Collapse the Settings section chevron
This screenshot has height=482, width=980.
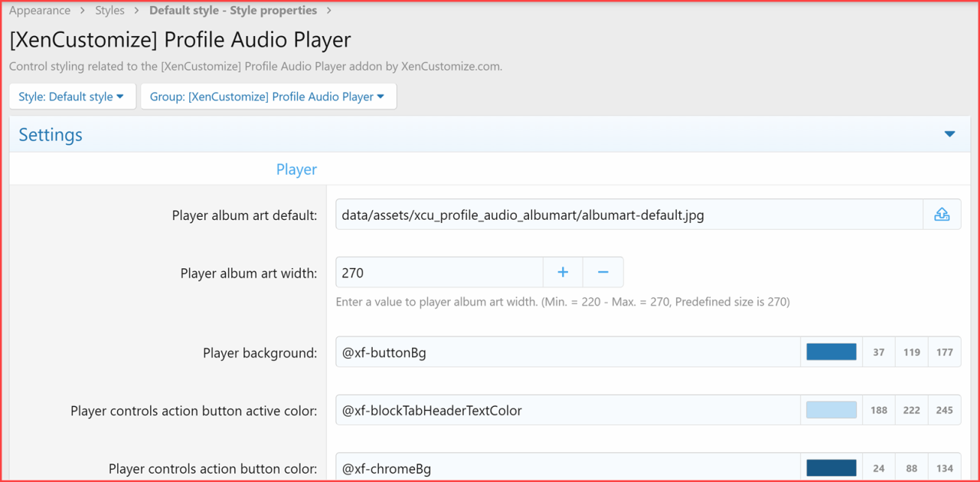click(949, 133)
